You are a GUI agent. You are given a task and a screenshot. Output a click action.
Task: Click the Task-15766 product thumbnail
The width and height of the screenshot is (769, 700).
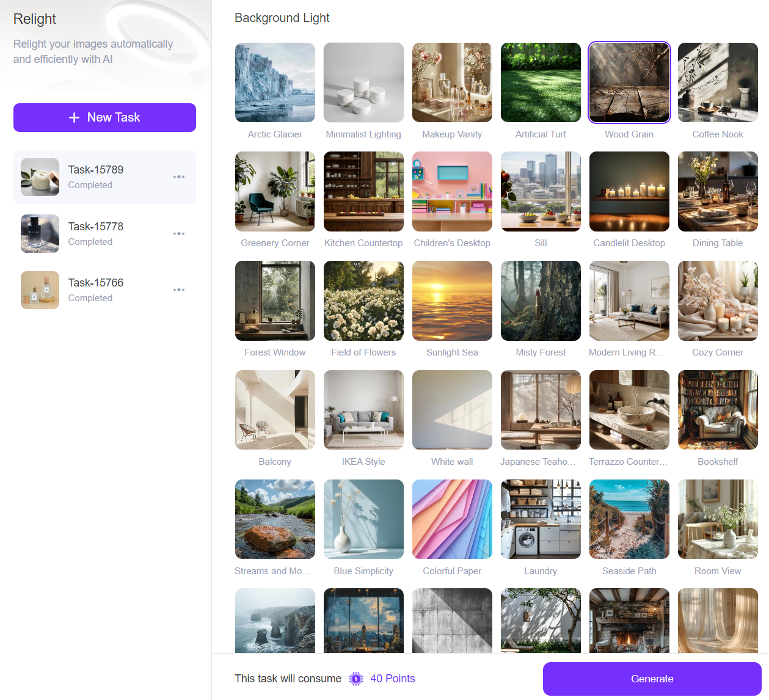tap(40, 290)
